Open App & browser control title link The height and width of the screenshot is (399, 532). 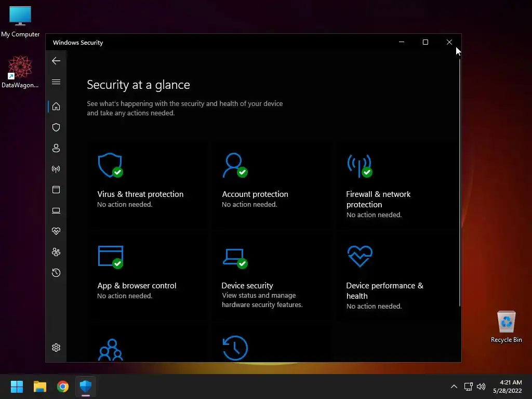pos(137,286)
